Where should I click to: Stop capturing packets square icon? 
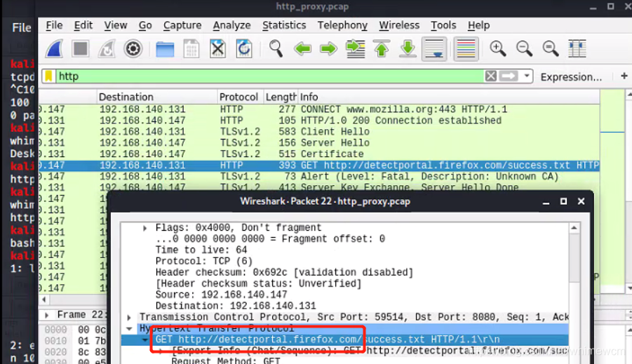pos(80,49)
